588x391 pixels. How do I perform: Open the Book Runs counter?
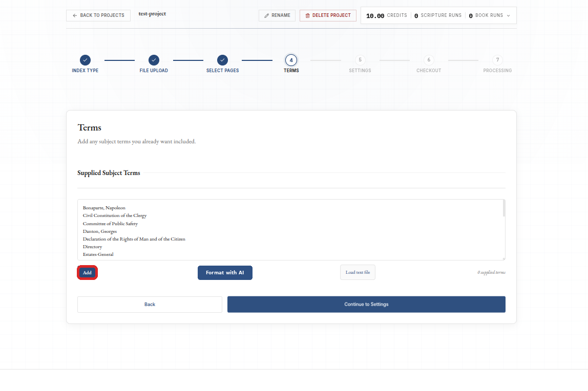(x=486, y=15)
